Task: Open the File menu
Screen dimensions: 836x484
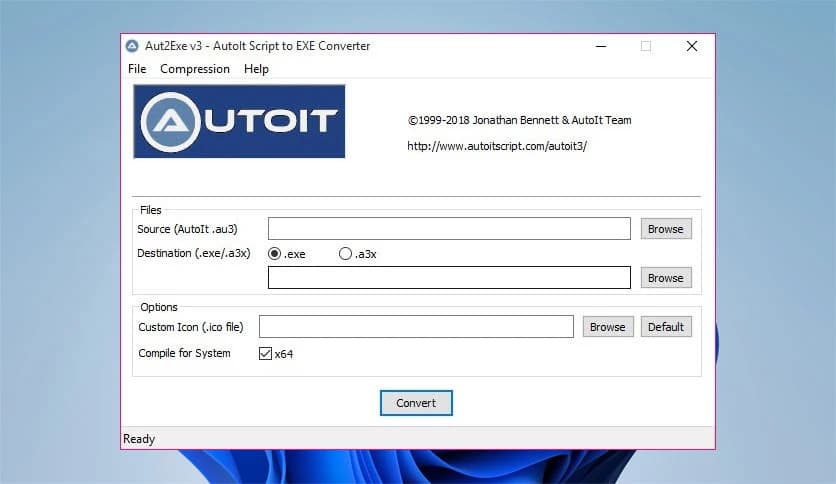Action: click(137, 69)
